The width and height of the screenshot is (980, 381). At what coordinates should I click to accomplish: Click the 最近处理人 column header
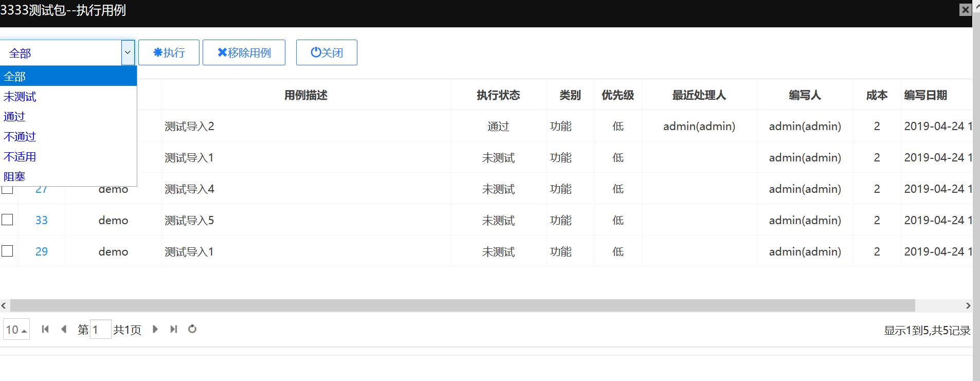699,95
